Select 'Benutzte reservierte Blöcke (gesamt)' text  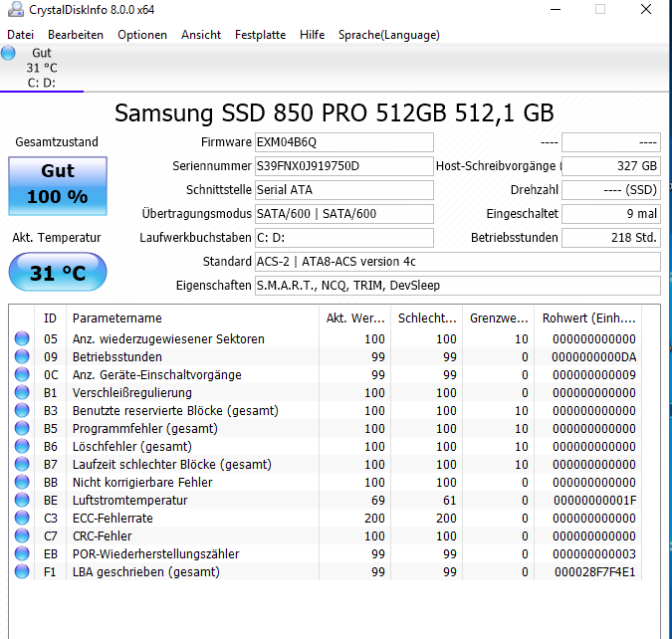(x=175, y=411)
